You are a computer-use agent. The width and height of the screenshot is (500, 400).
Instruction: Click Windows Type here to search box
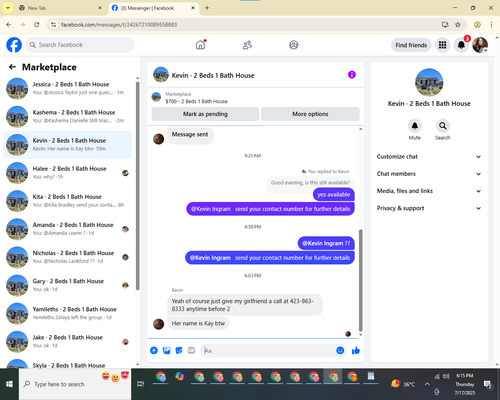[75, 384]
